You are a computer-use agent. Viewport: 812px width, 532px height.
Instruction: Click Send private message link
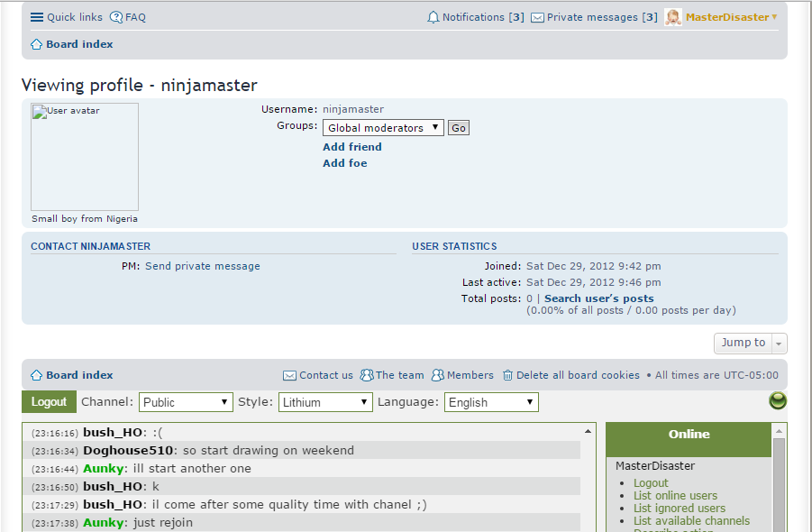[x=203, y=266]
